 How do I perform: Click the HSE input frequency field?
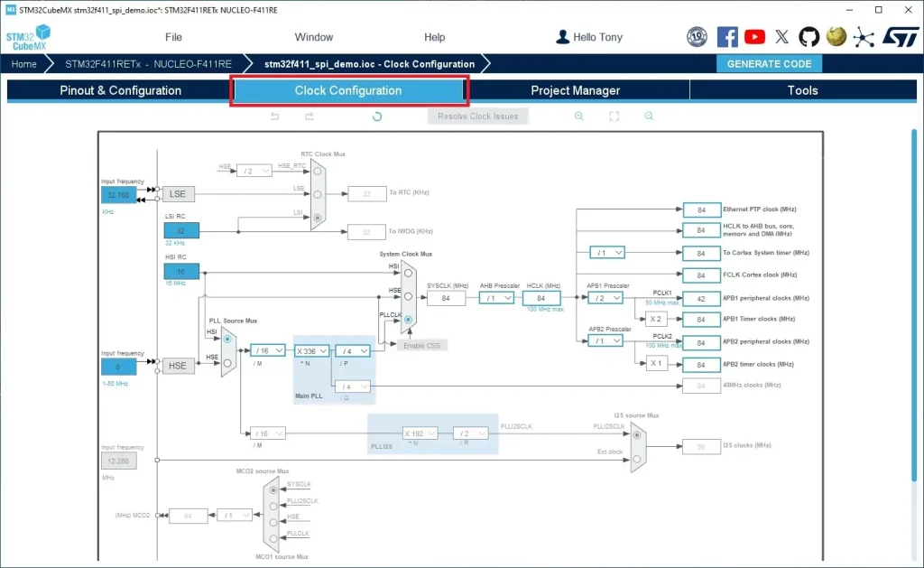(118, 366)
